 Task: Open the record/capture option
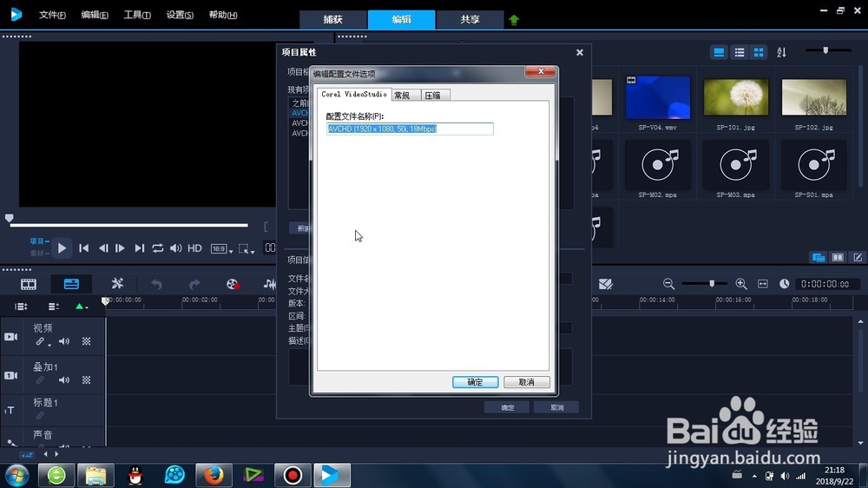[233, 284]
